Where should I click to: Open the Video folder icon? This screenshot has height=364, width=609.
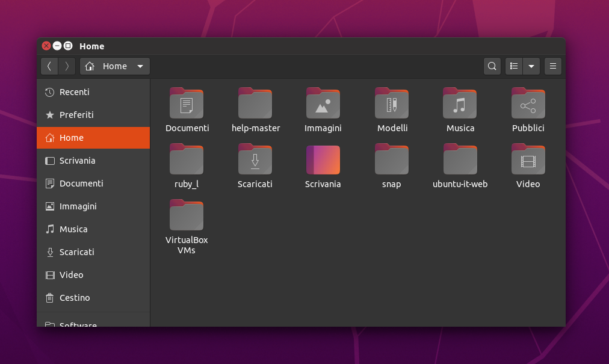(528, 159)
